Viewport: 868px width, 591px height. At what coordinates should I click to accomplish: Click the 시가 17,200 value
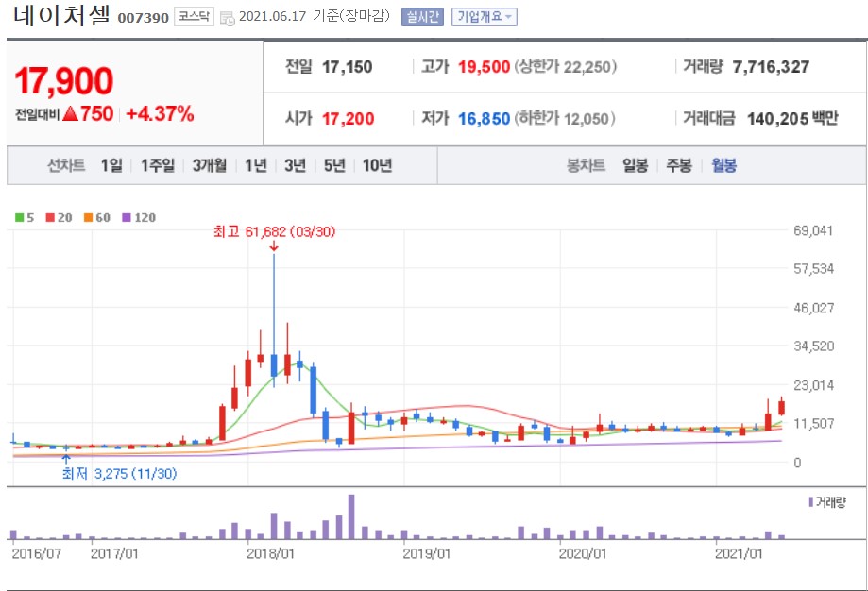pyautogui.click(x=349, y=118)
